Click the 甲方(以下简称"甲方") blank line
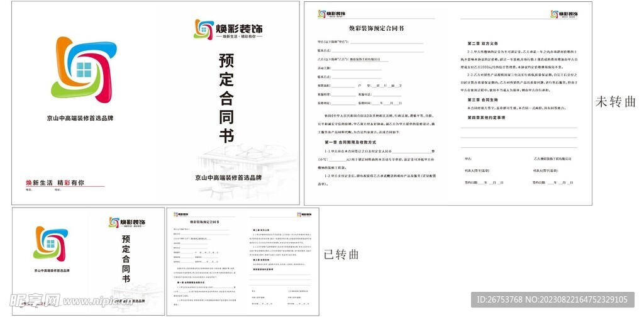 click(x=387, y=42)
